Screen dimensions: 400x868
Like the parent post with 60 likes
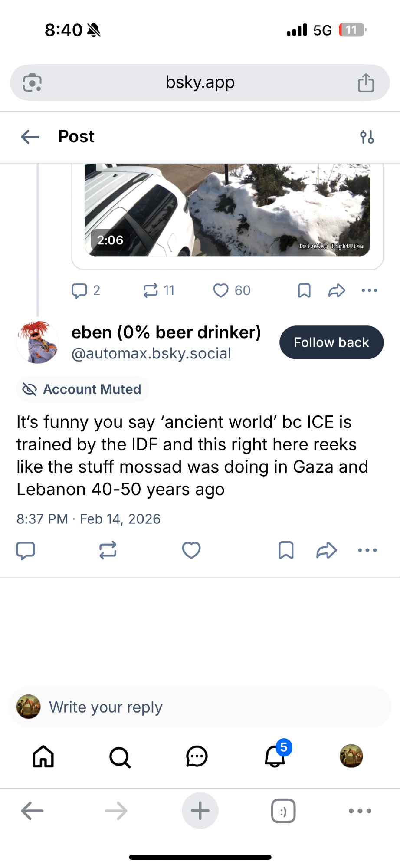point(221,290)
